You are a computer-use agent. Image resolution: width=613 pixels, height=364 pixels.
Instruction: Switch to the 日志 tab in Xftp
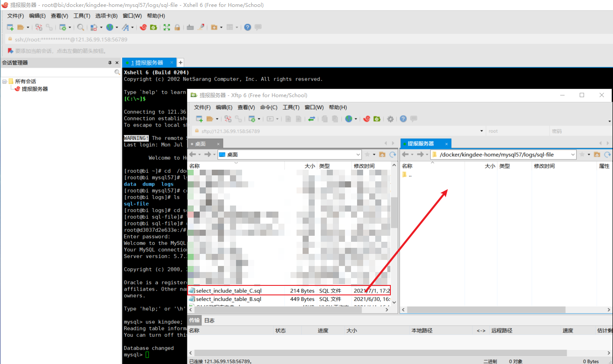(x=209, y=320)
